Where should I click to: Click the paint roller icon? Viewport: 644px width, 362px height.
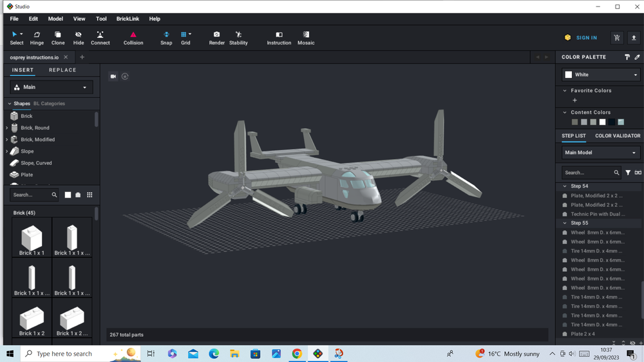(x=627, y=57)
